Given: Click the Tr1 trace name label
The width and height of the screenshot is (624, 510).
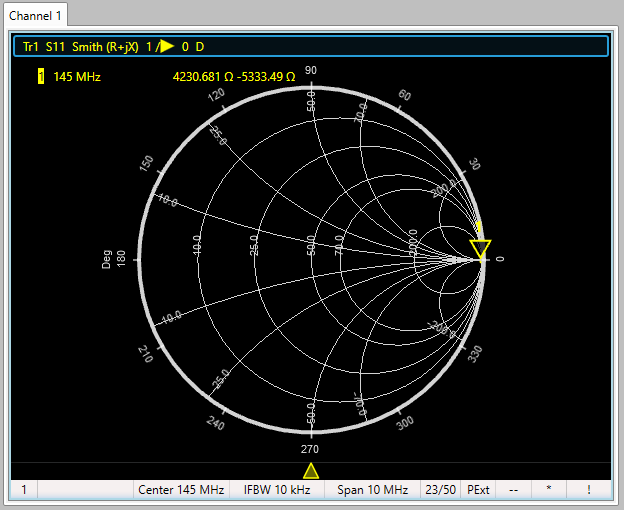Looking at the screenshot, I should click(x=31, y=47).
